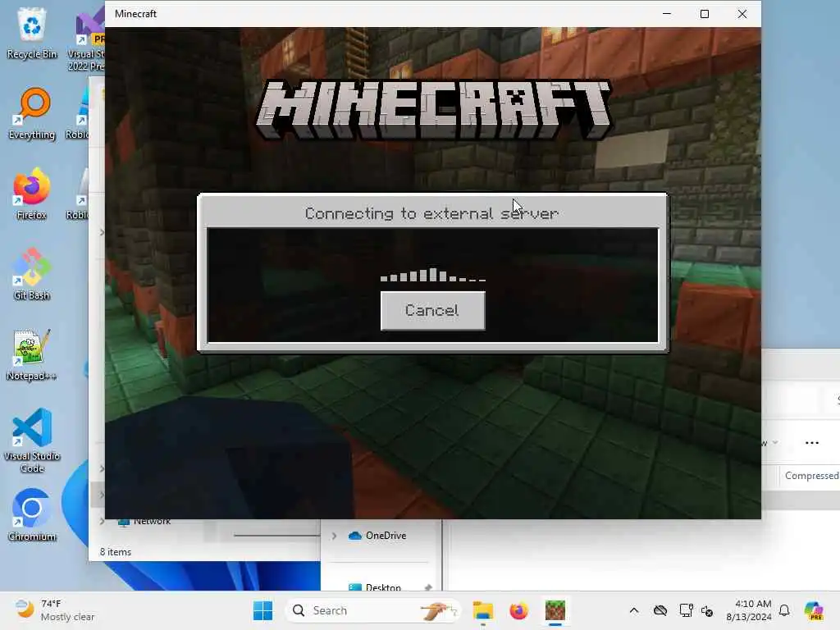
Task: Open the Windows Start menu
Action: point(262,610)
